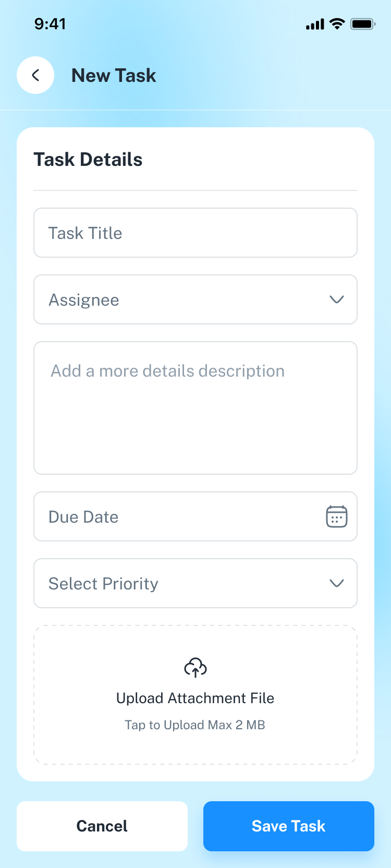Click the Assignee placeholder text
Viewport: 391px width, 868px height.
pyautogui.click(x=84, y=300)
